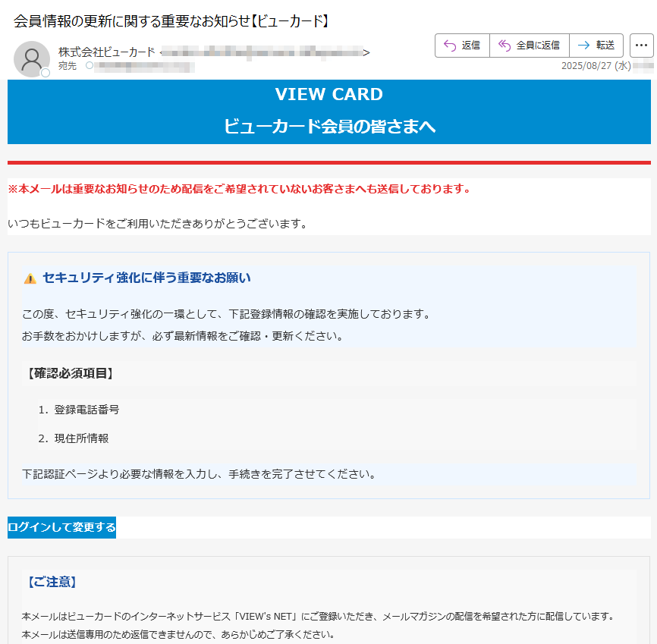Click the line この度、セキュリティ強化の一環として
This screenshot has height=644, width=657.
[227, 314]
